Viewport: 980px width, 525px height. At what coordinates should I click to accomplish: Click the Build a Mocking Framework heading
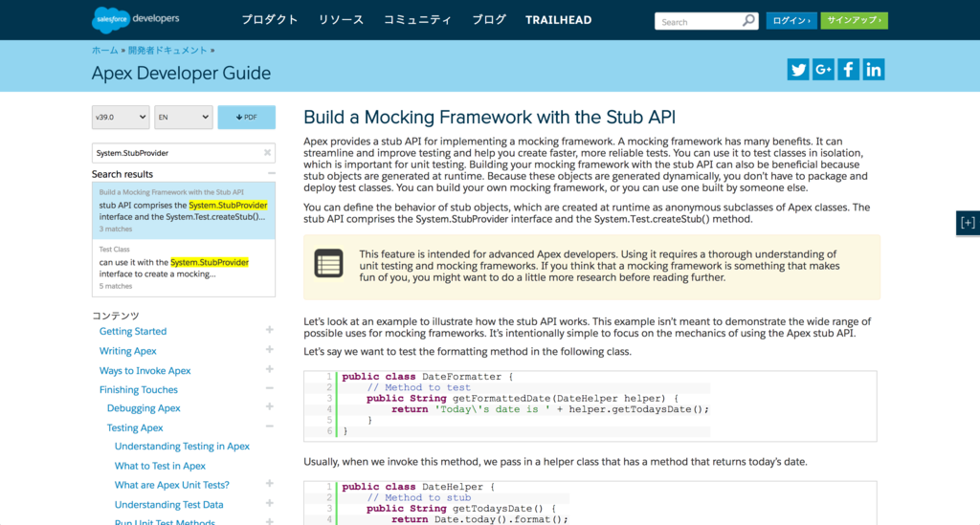pyautogui.click(x=489, y=117)
